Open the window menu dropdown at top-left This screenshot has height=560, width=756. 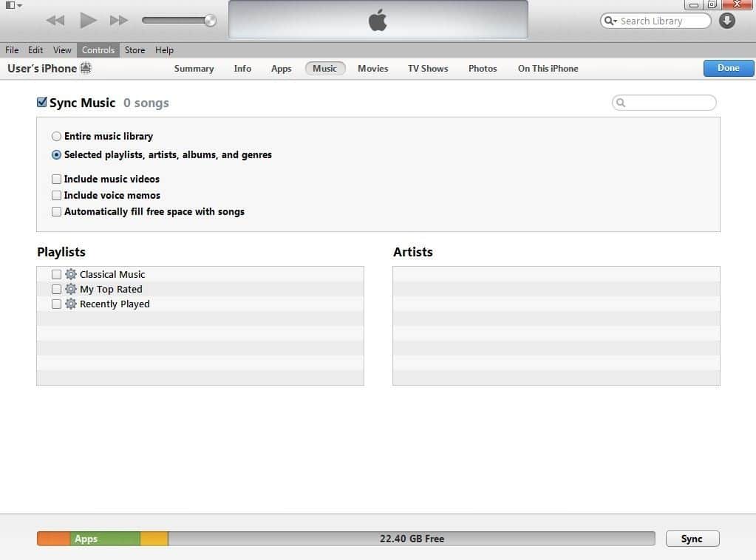(13, 5)
